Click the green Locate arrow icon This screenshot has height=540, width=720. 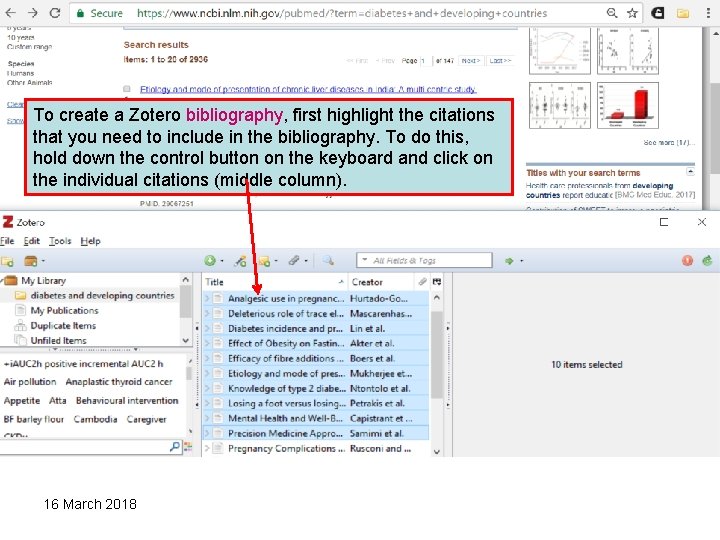point(509,261)
